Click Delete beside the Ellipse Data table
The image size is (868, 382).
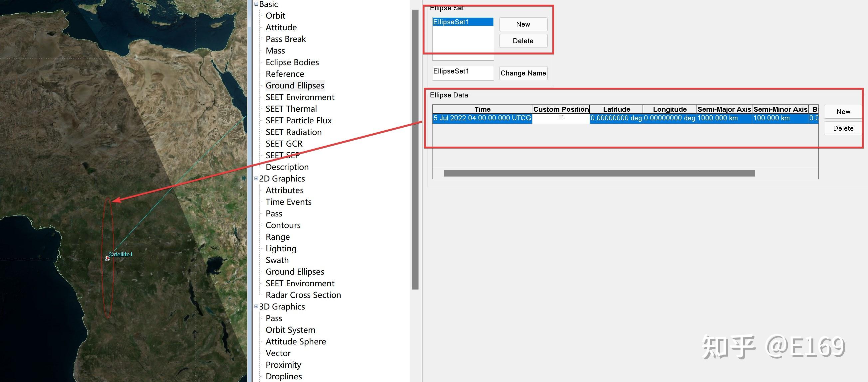pyautogui.click(x=843, y=128)
